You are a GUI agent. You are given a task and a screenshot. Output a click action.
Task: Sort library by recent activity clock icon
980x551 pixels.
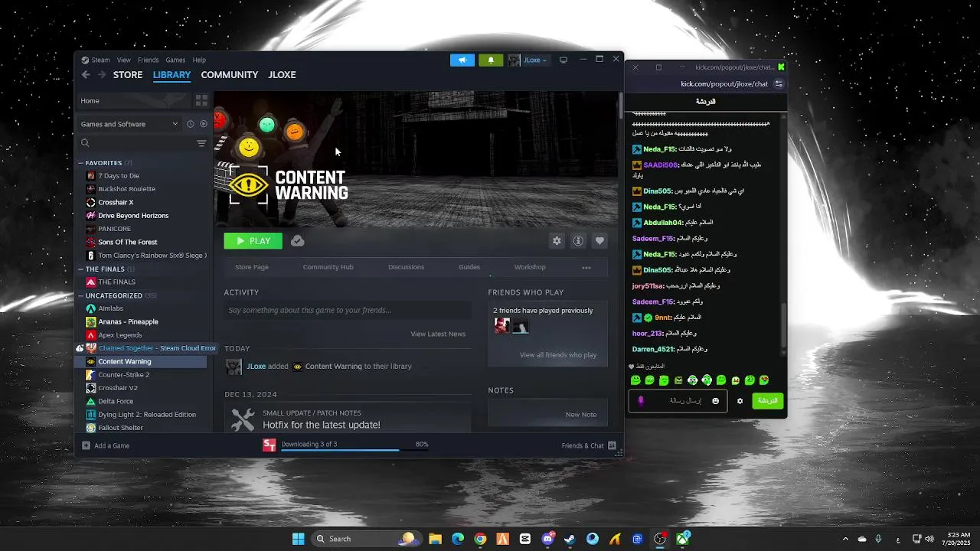point(191,124)
